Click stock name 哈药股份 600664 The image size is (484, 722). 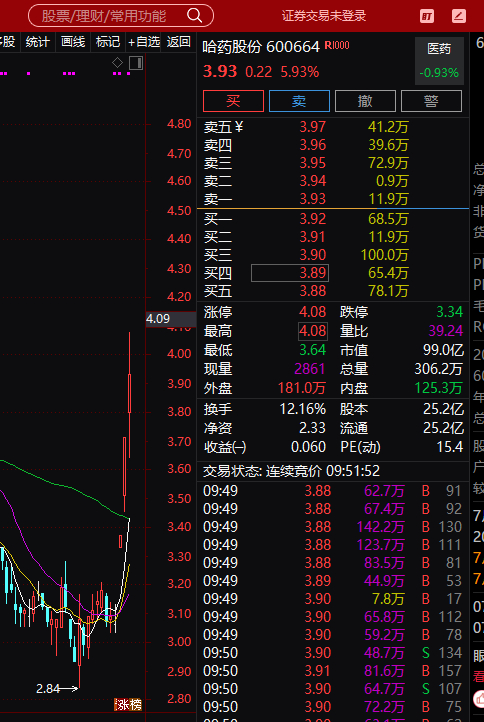[x=261, y=47]
